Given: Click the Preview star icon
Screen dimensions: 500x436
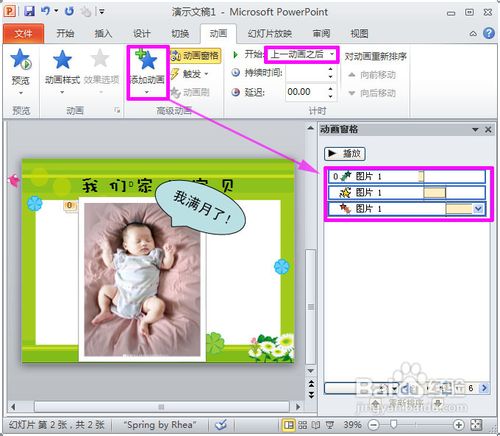Looking at the screenshot, I should pyautogui.click(x=20, y=59).
